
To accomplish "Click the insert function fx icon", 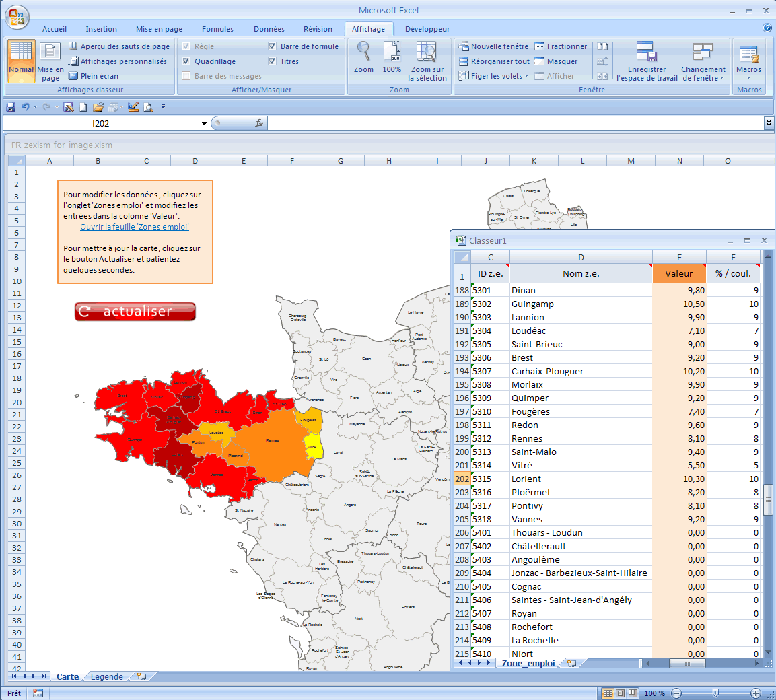I will pos(259,123).
